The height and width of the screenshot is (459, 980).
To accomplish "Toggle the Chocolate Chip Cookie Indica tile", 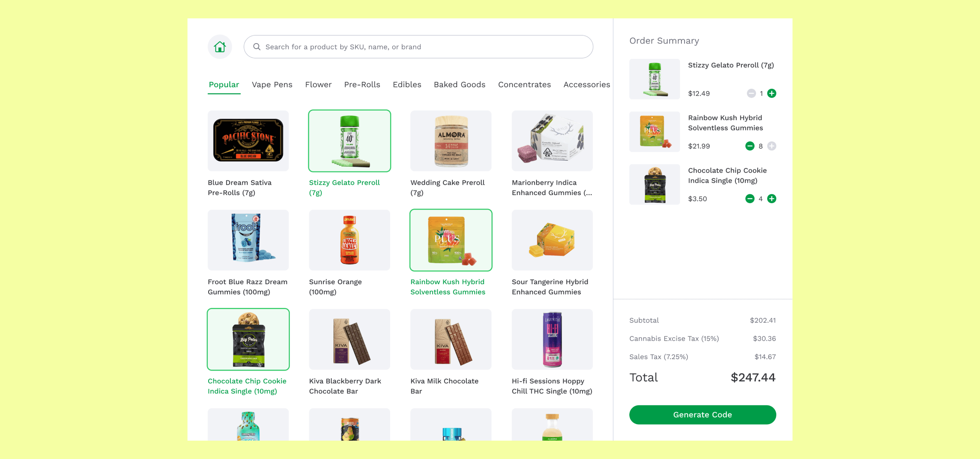I will tap(248, 353).
